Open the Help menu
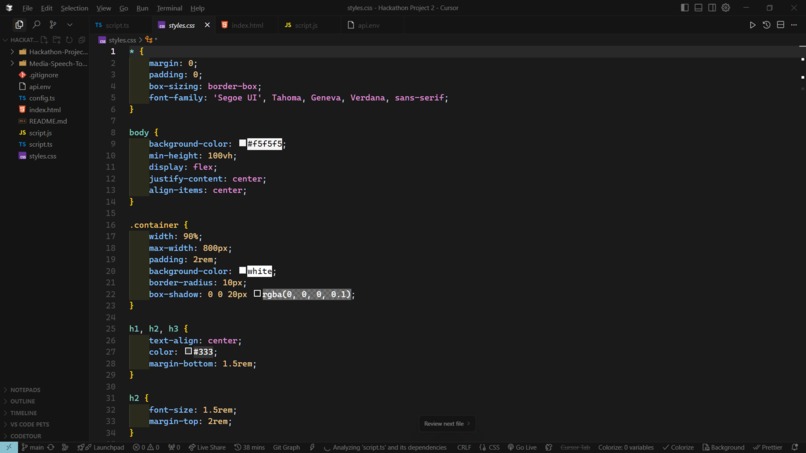 coord(197,8)
